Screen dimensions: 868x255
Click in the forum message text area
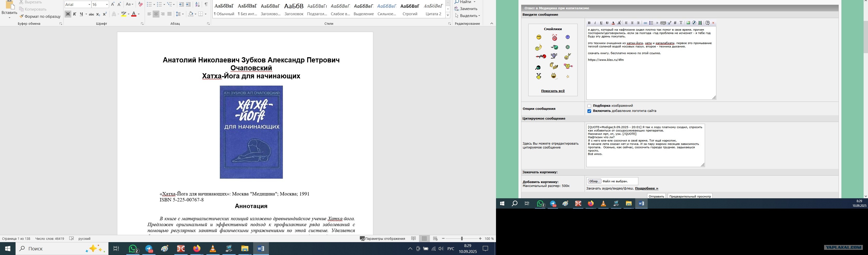651,63
